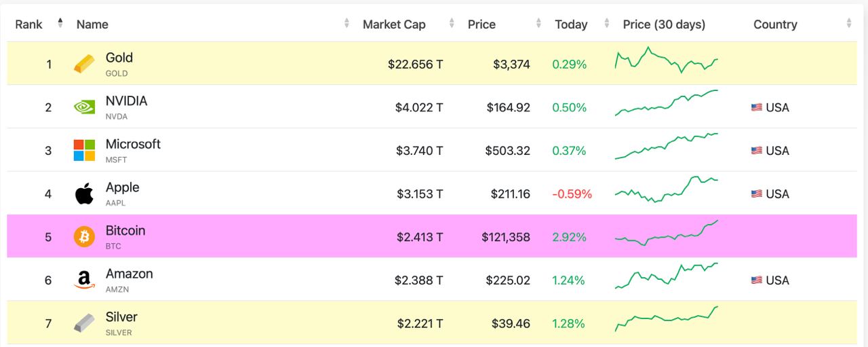Click the Gold bar icon
The height and width of the screenshot is (347, 868).
(x=84, y=64)
